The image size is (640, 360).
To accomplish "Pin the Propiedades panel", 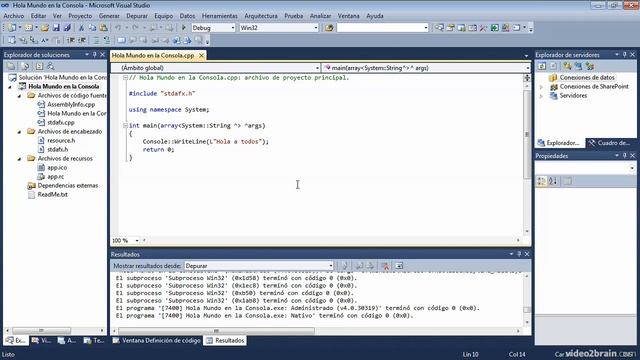I will pos(624,156).
